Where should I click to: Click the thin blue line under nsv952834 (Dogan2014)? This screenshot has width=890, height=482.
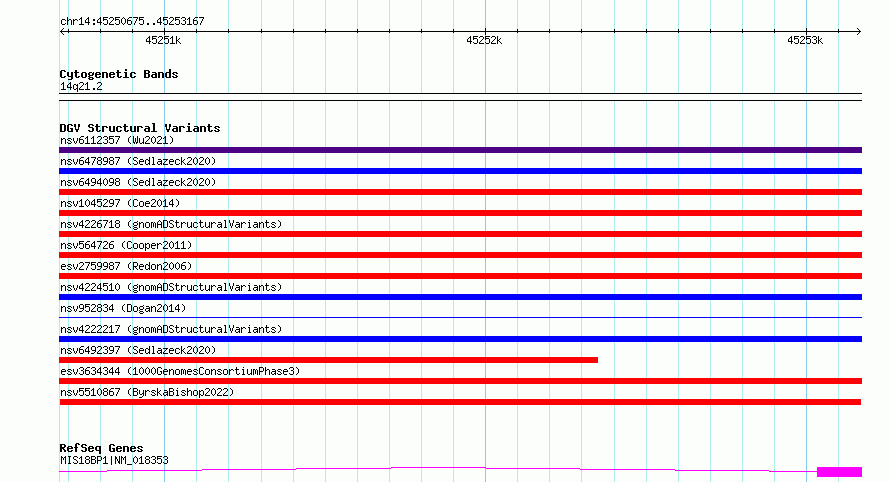point(460,317)
